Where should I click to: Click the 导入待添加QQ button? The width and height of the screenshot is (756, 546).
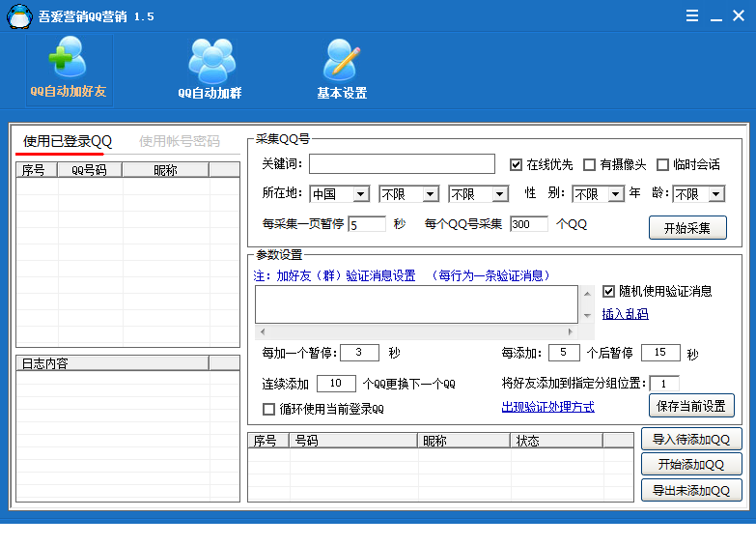(x=691, y=440)
